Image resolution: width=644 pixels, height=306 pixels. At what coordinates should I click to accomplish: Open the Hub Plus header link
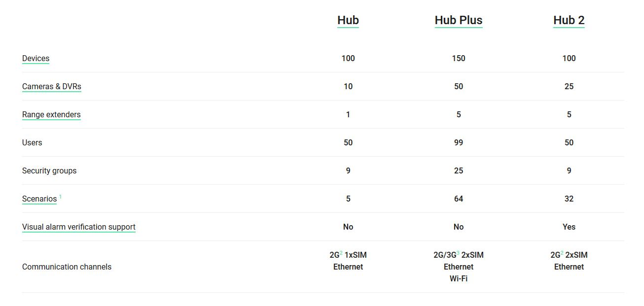[458, 20]
